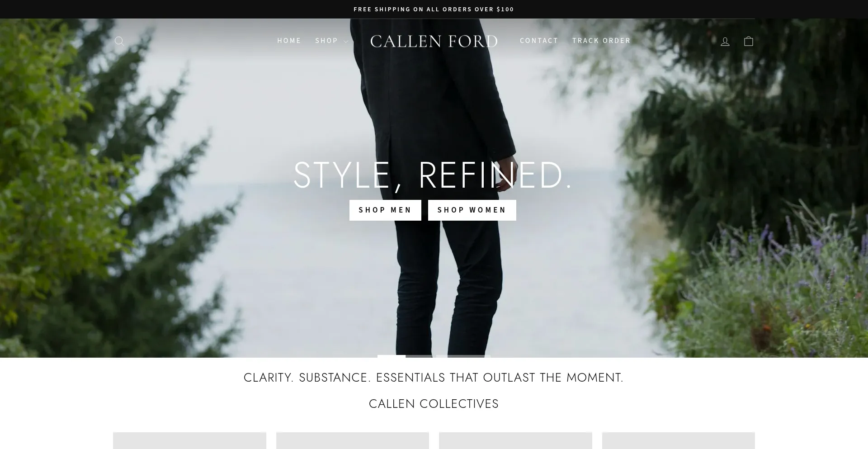
Task: Click the Shop Men button
Action: click(385, 210)
